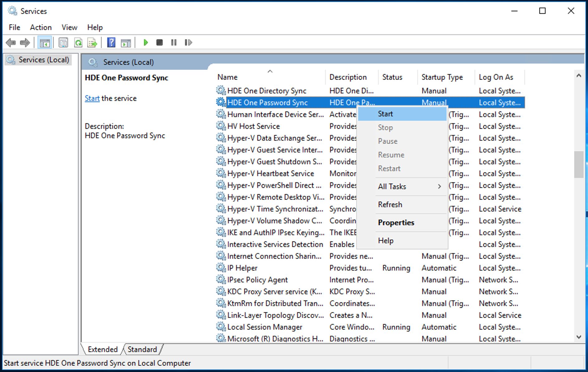Screen dimensions: 588x372
Task: Select the HDE One Directory Sync service
Action: [x=370, y=91]
